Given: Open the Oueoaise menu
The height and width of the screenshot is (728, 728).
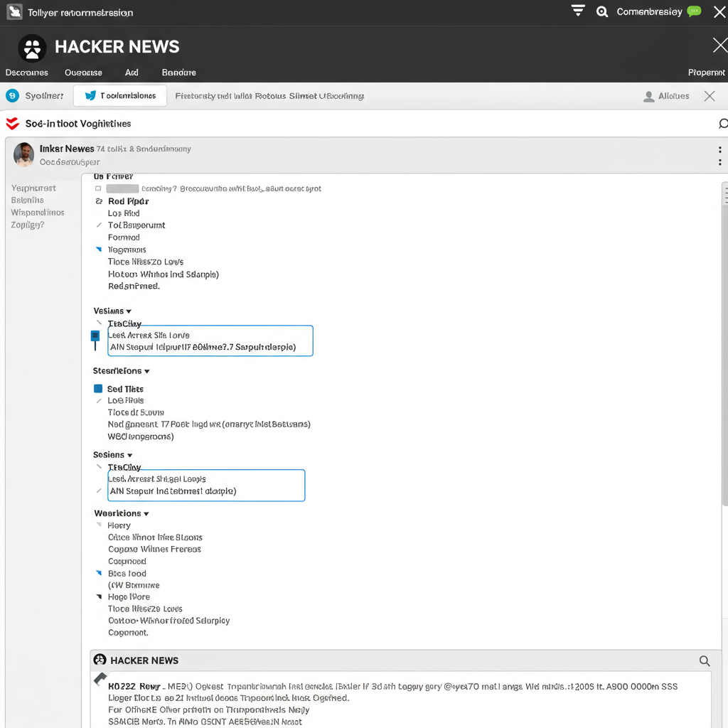Looking at the screenshot, I should (84, 73).
